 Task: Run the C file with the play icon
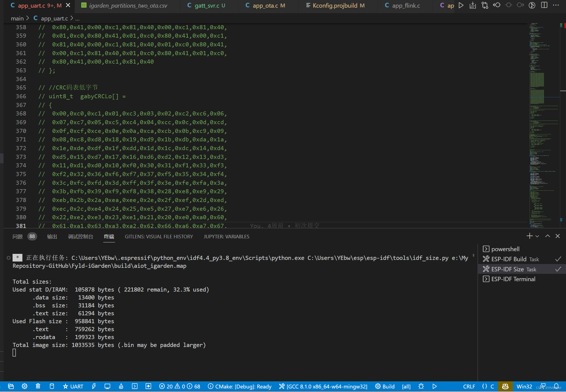[461, 5]
